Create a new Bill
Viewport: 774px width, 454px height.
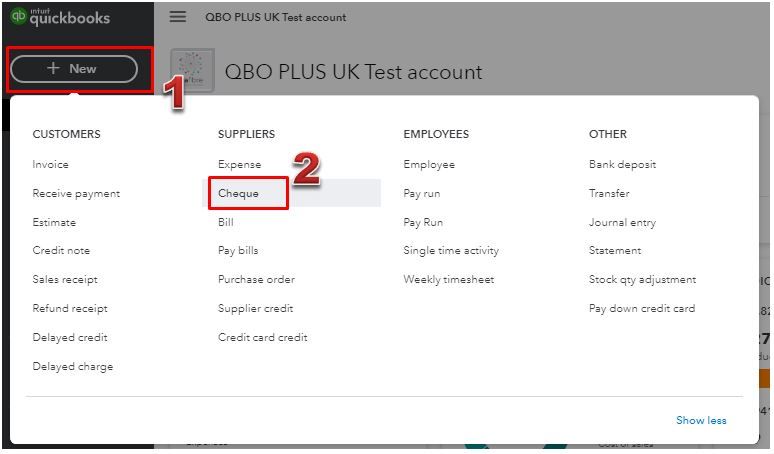[226, 222]
